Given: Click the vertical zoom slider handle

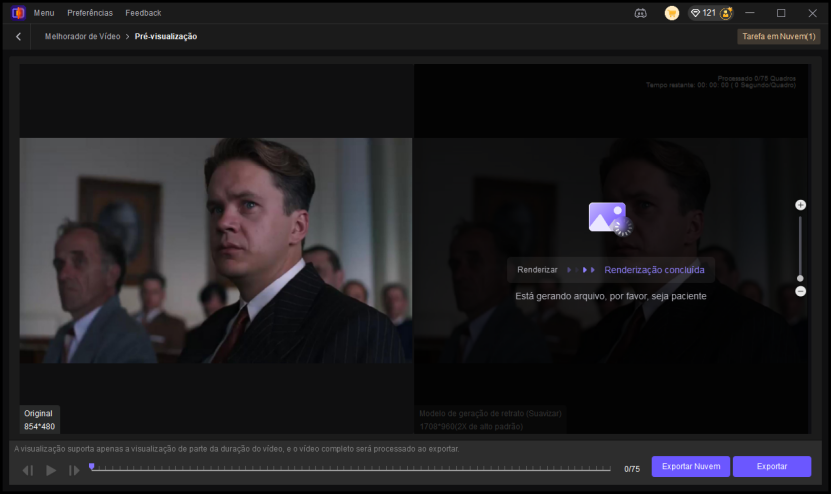Looking at the screenshot, I should [x=800, y=278].
